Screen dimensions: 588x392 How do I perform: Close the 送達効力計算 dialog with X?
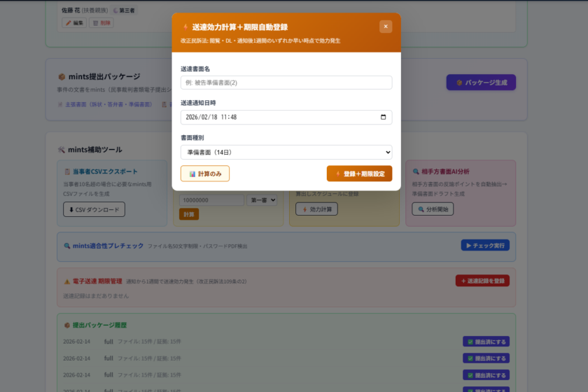(386, 27)
